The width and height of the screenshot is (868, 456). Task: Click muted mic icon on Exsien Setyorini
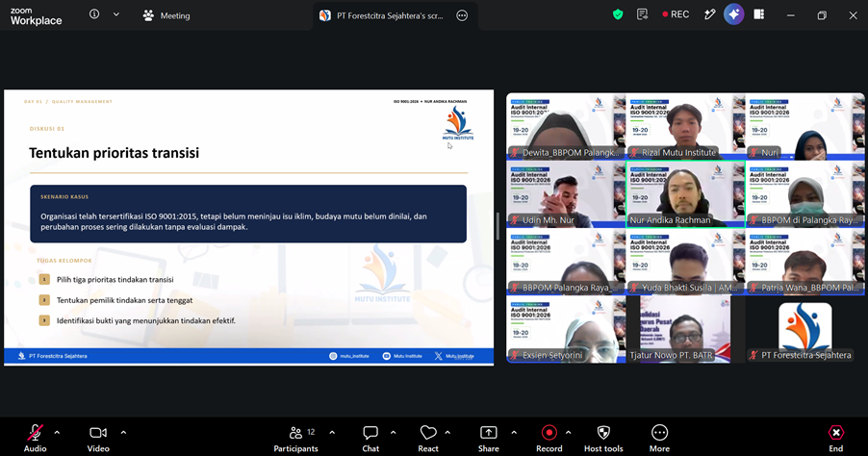[x=514, y=355]
